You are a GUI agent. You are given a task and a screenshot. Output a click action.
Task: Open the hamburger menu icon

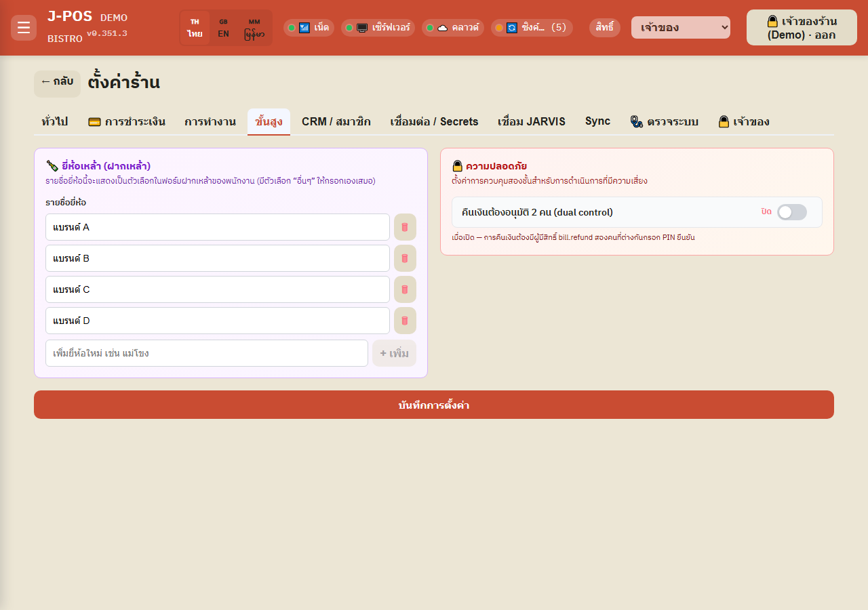click(24, 28)
